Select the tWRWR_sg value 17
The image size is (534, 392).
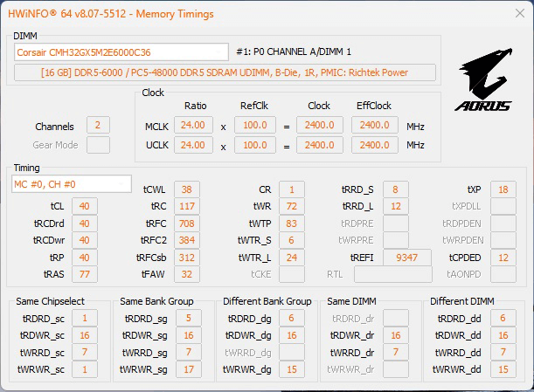[x=190, y=369]
